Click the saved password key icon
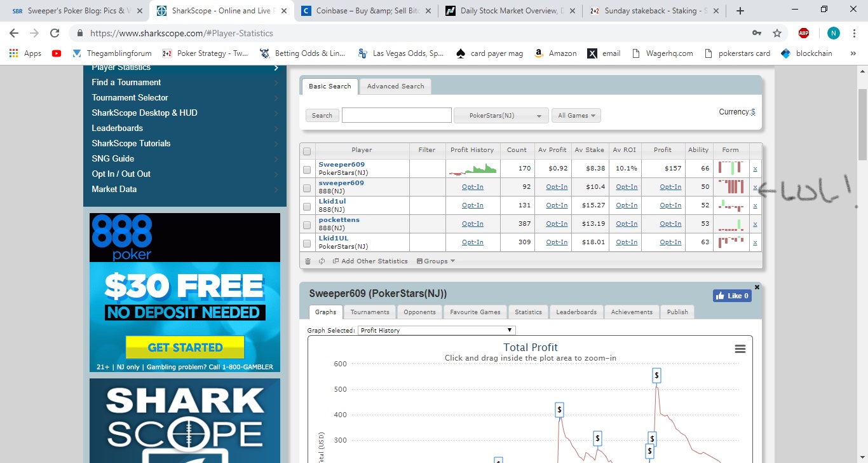This screenshot has height=463, width=868. coord(757,33)
